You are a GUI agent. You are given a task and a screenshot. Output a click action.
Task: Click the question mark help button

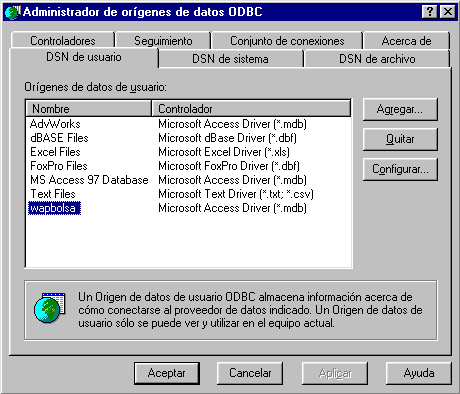(430, 12)
